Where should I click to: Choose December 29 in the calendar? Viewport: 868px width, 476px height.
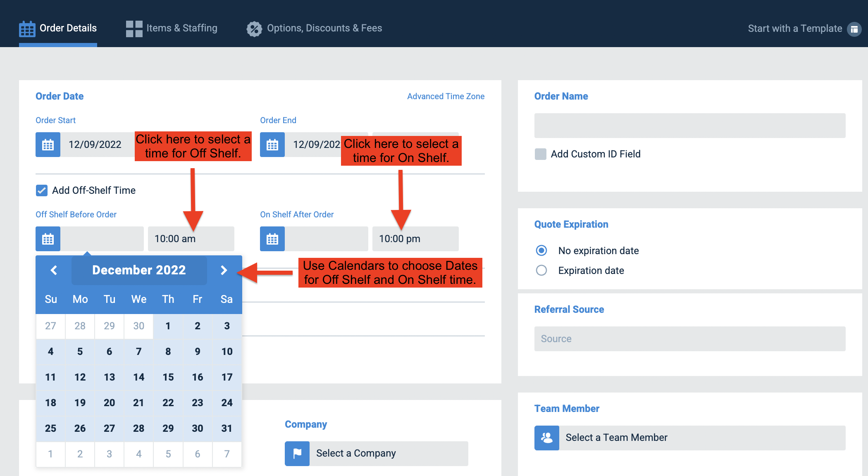click(x=168, y=428)
